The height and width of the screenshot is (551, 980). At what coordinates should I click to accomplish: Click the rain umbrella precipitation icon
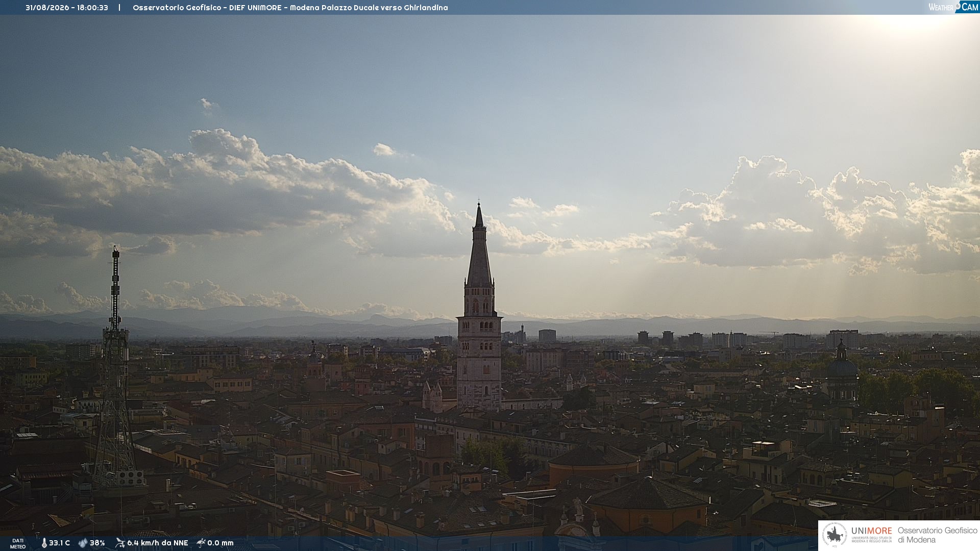coord(201,543)
